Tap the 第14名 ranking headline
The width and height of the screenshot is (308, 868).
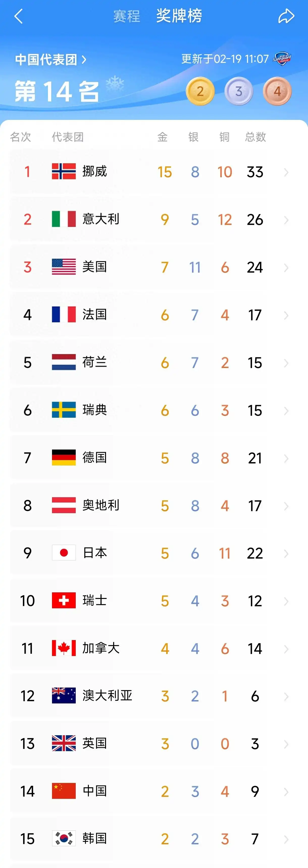pyautogui.click(x=57, y=91)
